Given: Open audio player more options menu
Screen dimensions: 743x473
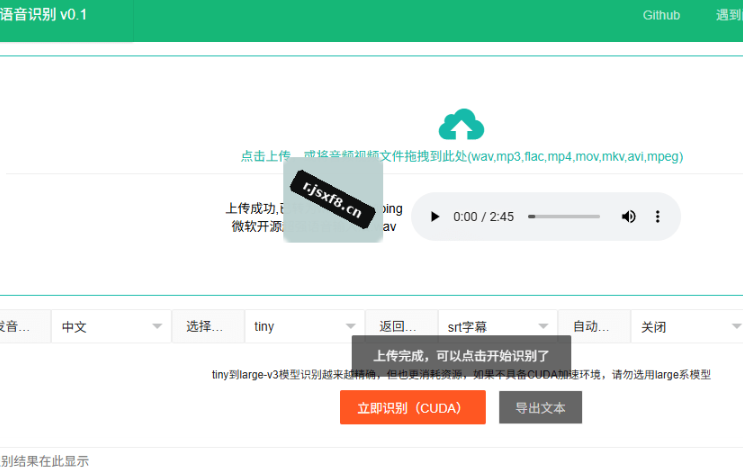Looking at the screenshot, I should click(657, 217).
